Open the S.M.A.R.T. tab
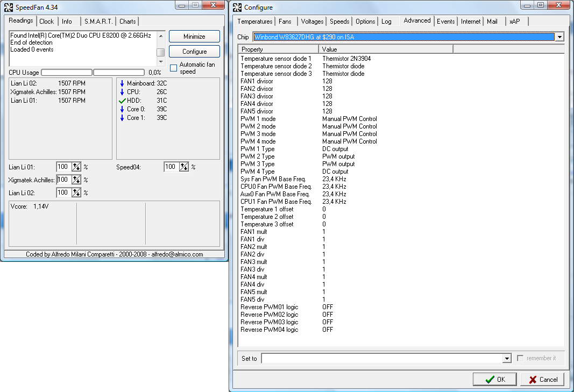The image size is (574, 392). pyautogui.click(x=98, y=22)
